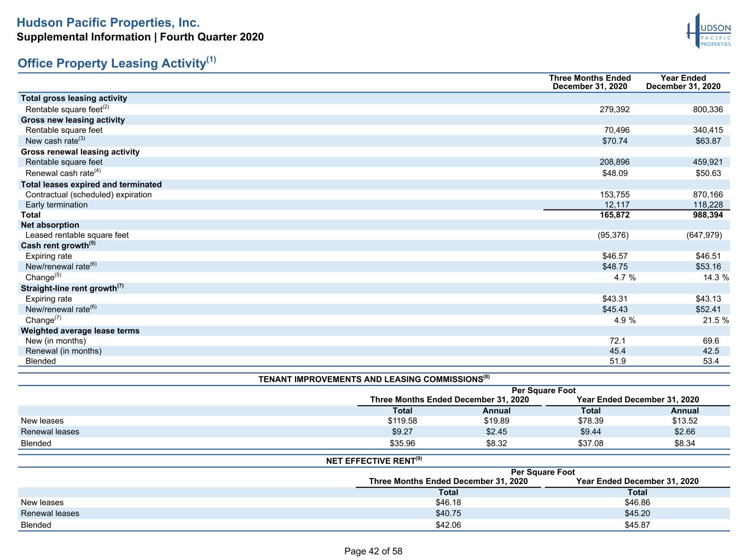The image size is (747, 560).
Task: Click 'Leased rentable square feet' label
Action: pos(77,235)
